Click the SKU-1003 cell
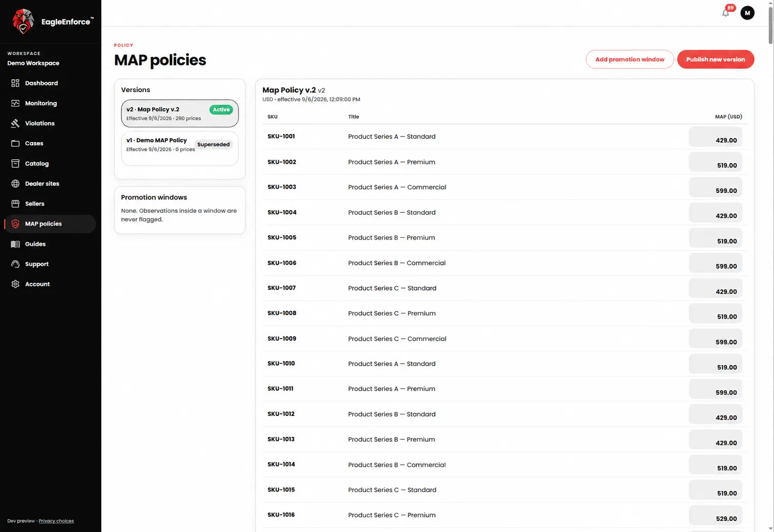 [x=282, y=187]
